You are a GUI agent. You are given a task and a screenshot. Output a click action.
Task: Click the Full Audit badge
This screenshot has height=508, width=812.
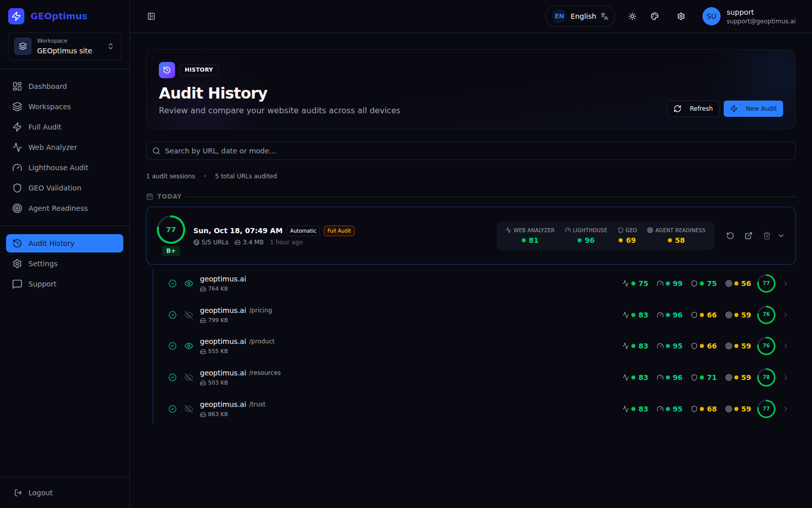(339, 231)
